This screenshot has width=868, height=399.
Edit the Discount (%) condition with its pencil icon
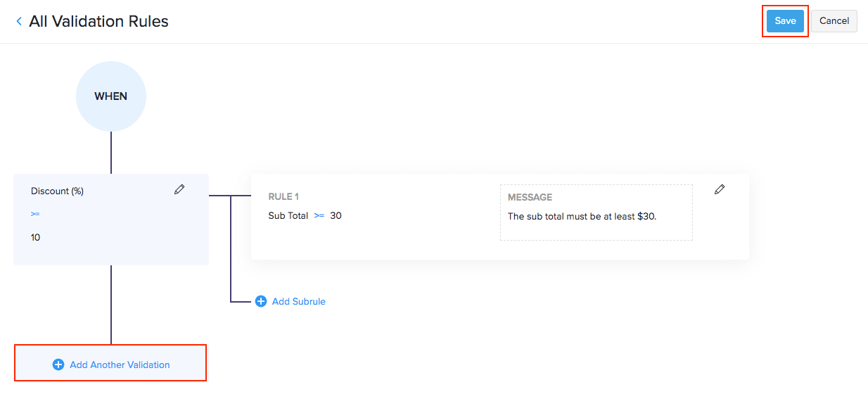(x=179, y=189)
